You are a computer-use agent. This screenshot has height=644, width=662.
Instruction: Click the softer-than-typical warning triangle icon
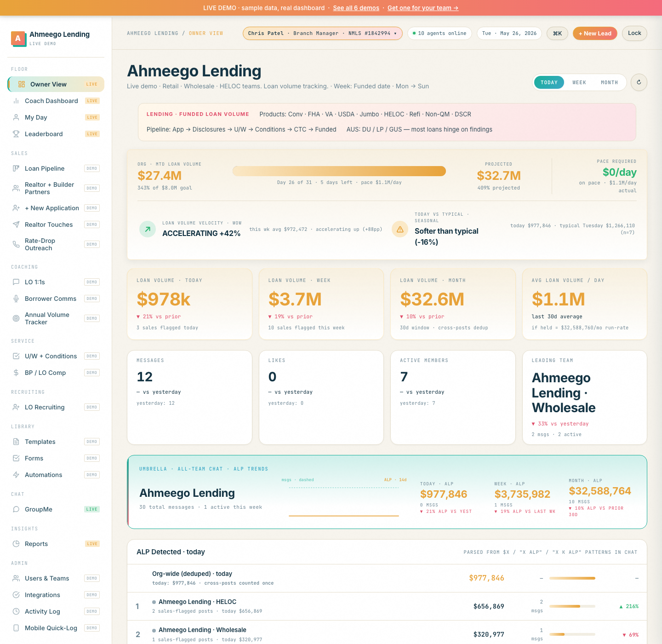(x=400, y=229)
